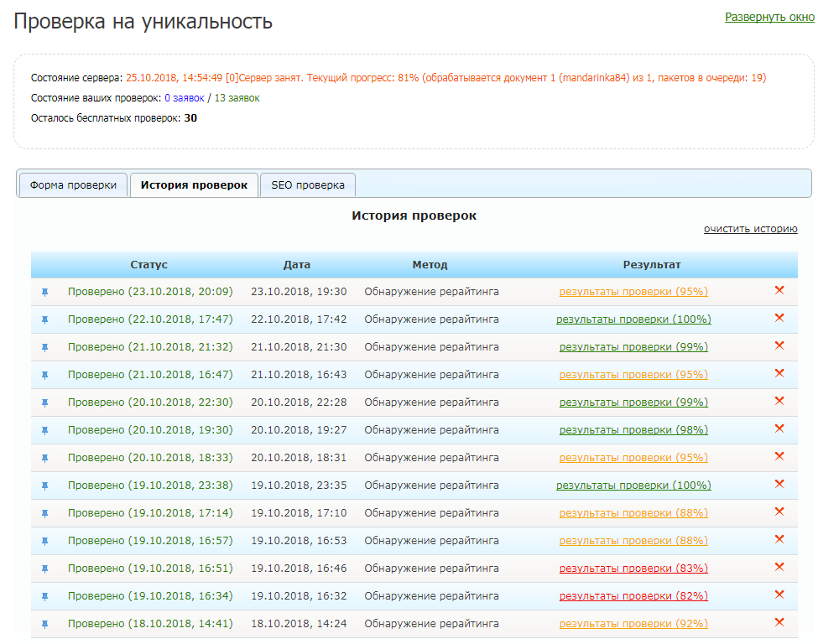Delete the check from 19.10.2018, 16:46
The height and width of the screenshot is (644, 818).
point(779,566)
